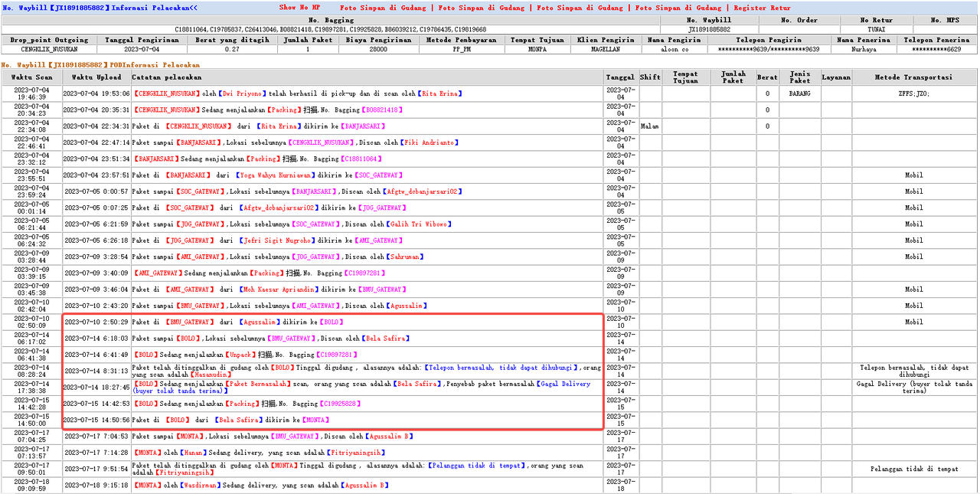Image resolution: width=980 pixels, height=494 pixels.
Task: Click the Waktu Upload column header
Action: (x=96, y=77)
